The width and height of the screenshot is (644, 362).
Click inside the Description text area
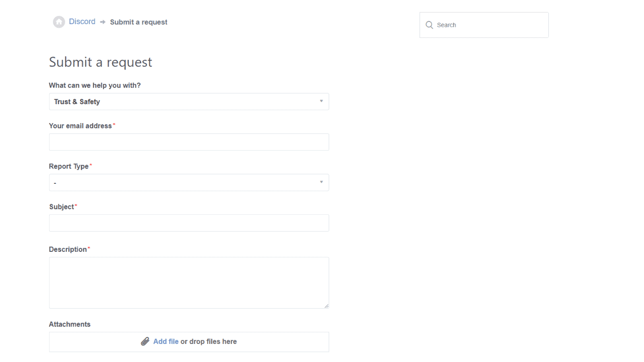(189, 282)
